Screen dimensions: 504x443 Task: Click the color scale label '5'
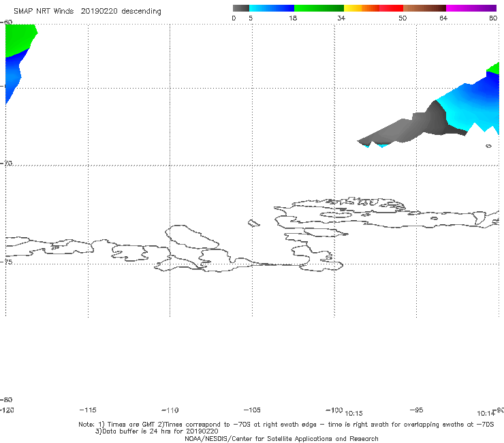point(251,18)
